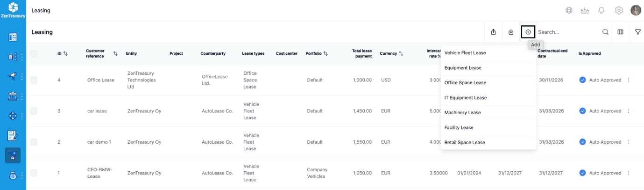This screenshot has height=190, width=644.
Task: Open the contract document sidebar icon
Action: coord(13,136)
